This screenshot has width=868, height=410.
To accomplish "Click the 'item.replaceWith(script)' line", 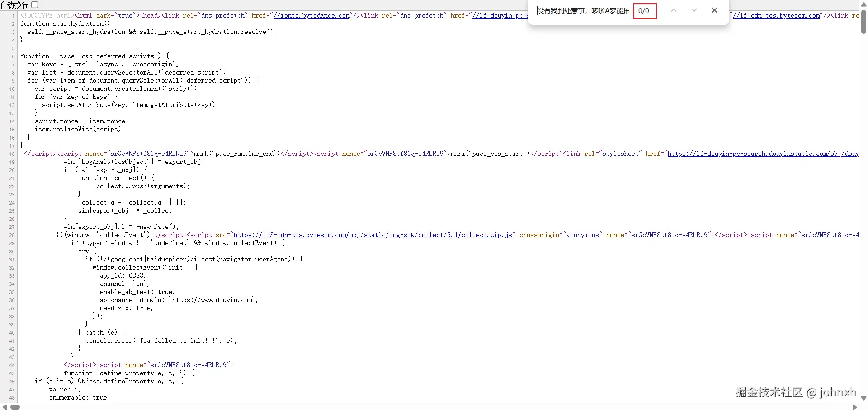I will pyautogui.click(x=78, y=129).
